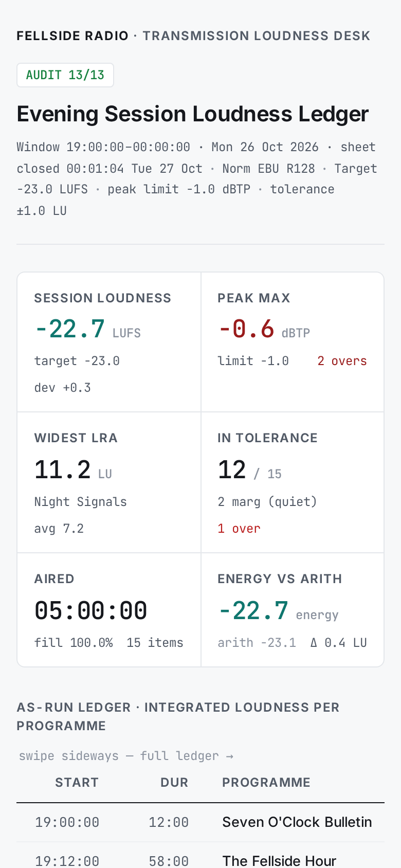Click the 'swipe sideways — full ledger' hint
The width and height of the screenshot is (401, 868).
click(126, 756)
